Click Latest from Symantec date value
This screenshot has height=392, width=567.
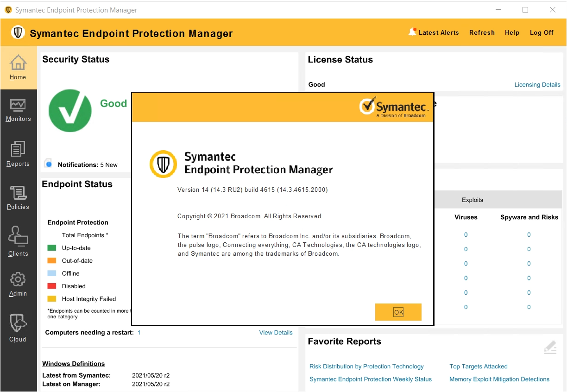pos(151,375)
